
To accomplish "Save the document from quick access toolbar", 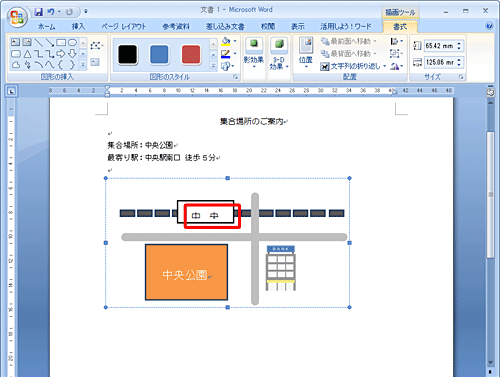I will point(39,12).
